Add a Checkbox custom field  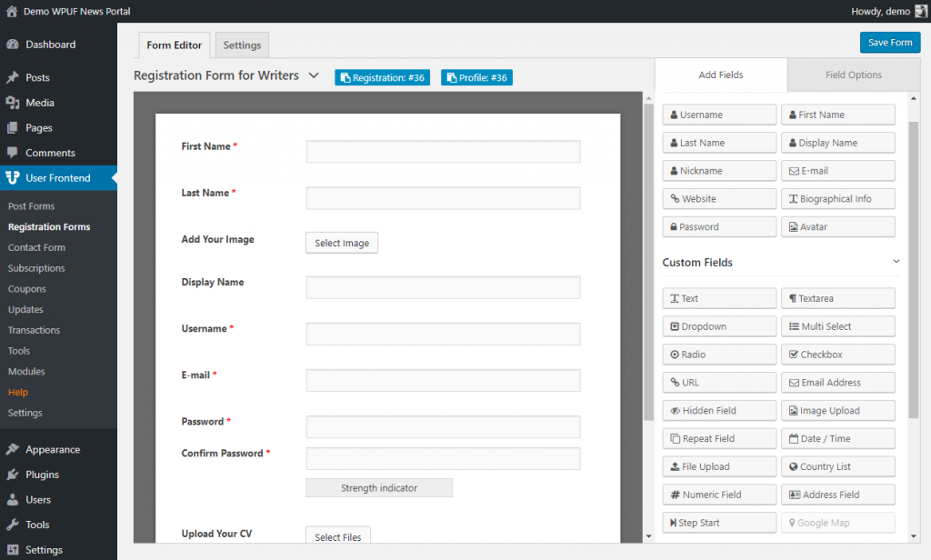point(837,355)
